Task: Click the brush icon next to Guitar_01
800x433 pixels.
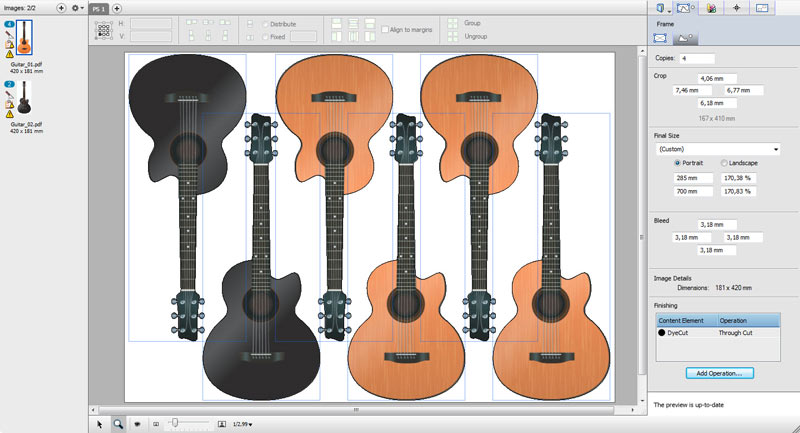Action: click(10, 35)
